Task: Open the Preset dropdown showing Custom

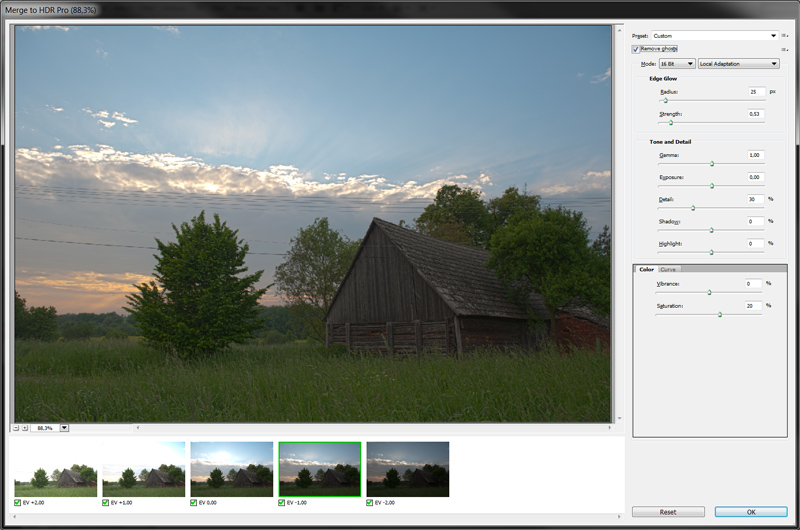Action: pos(714,35)
